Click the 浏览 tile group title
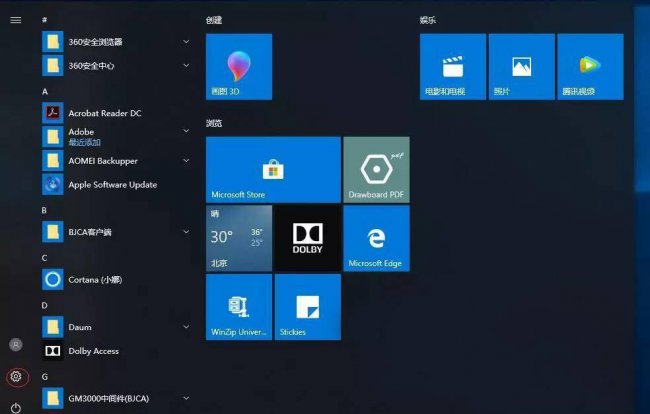This screenshot has height=414, width=650. point(214,123)
